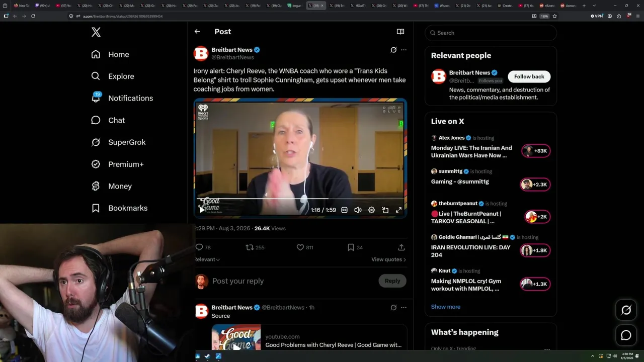Open SuperGrok in the left navigation

[x=118, y=142]
